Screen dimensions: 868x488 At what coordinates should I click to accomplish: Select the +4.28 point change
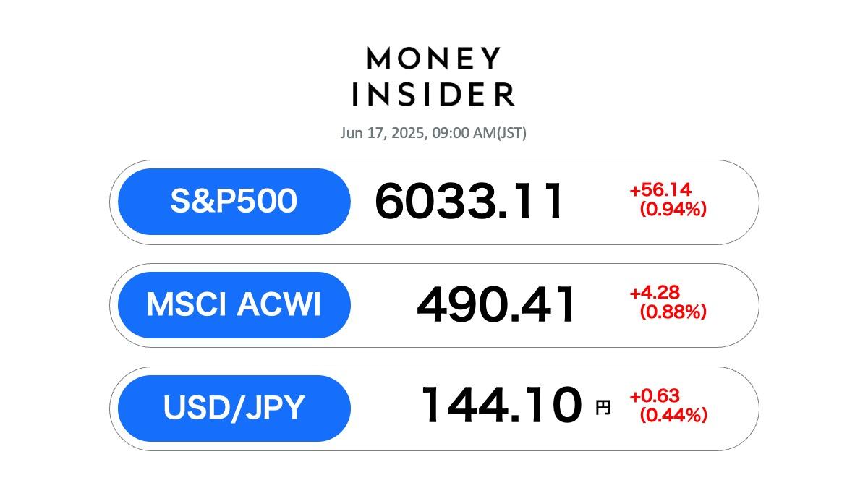point(654,294)
